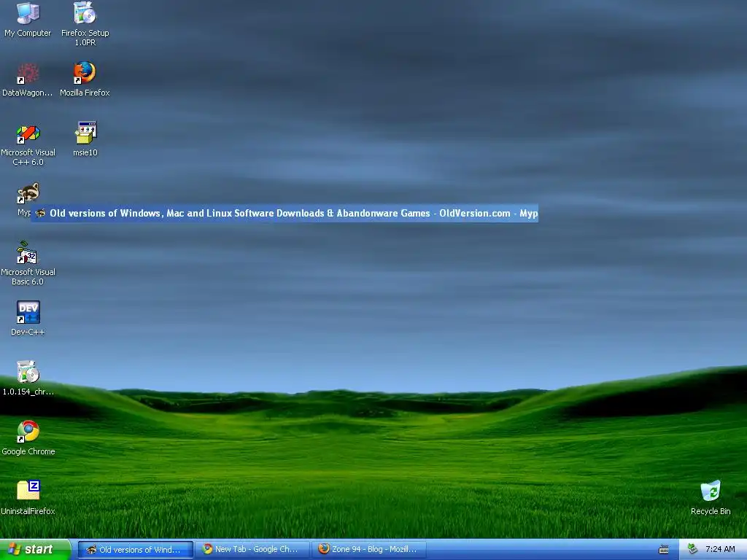Screen dimensions: 747x560
Task: Select the msie10 installer icon
Action: (x=85, y=139)
